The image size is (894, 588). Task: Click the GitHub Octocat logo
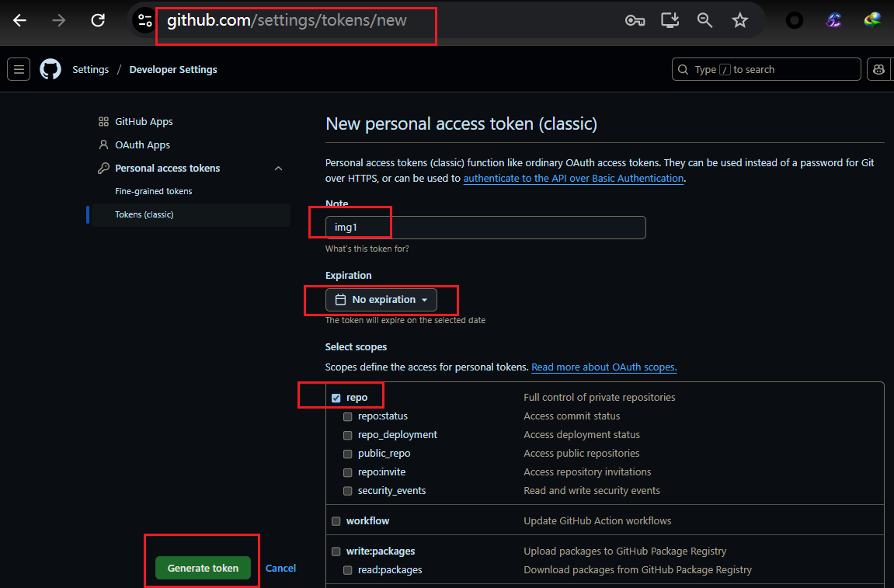coord(50,70)
